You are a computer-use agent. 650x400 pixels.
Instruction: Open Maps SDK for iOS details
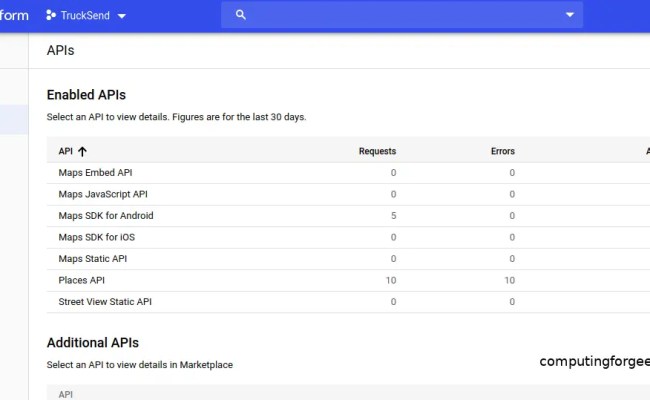(x=97, y=238)
